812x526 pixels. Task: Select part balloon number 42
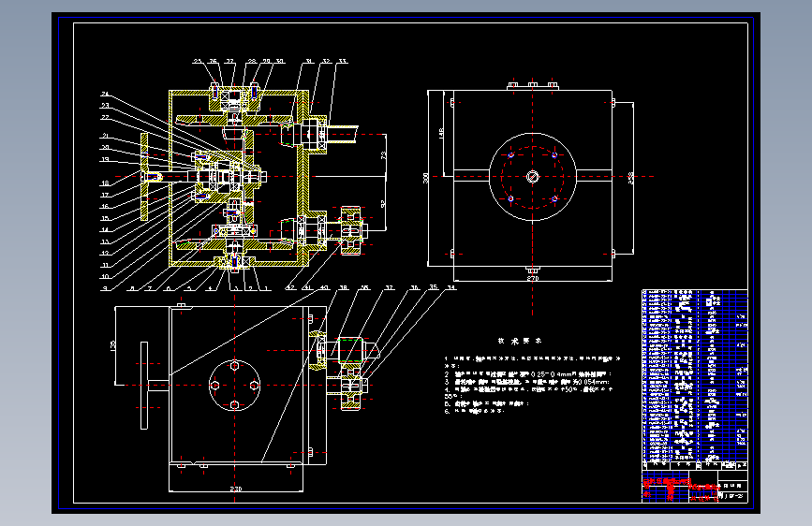point(290,288)
